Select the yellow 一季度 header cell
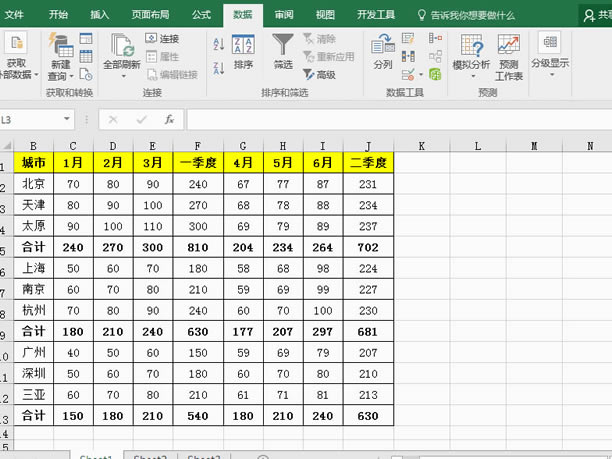This screenshot has height=459, width=612. 197,162
